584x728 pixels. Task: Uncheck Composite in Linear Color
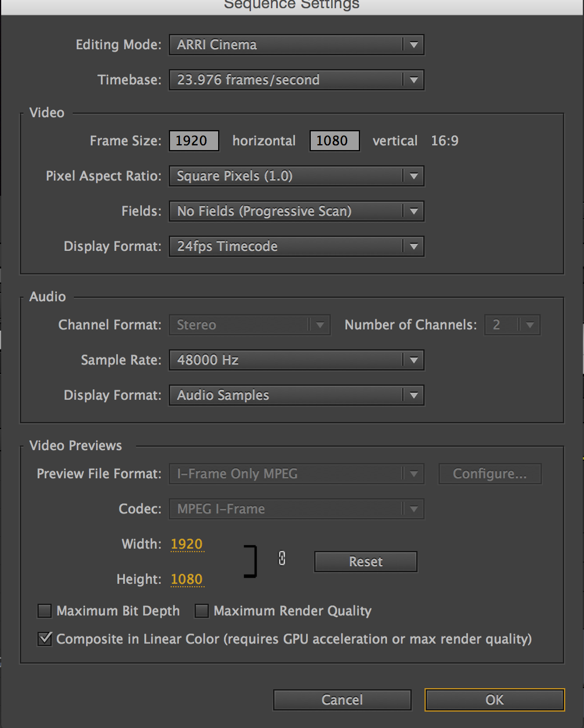pyautogui.click(x=45, y=639)
